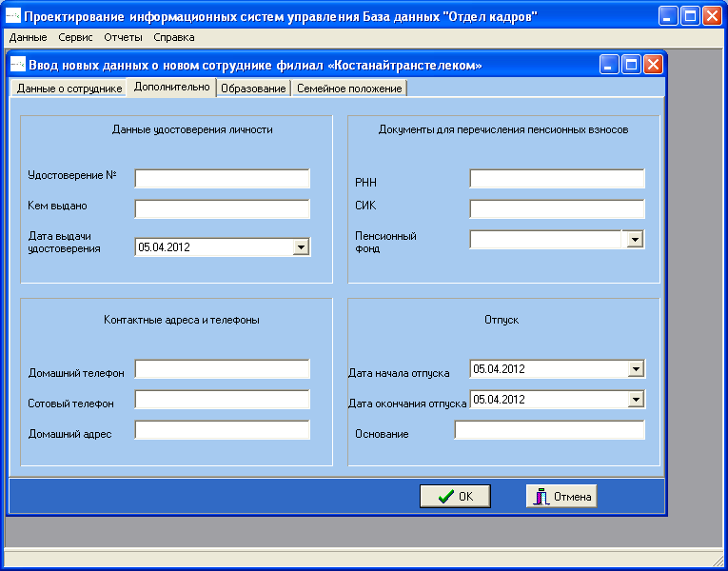
Task: Close the main Отдел кадров window
Action: (712, 16)
